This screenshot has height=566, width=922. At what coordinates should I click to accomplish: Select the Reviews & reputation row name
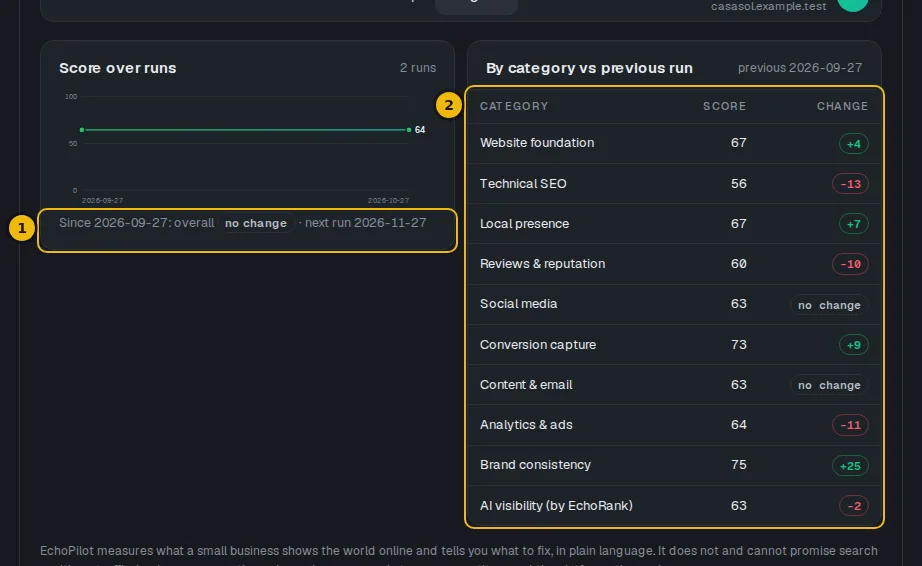[542, 264]
